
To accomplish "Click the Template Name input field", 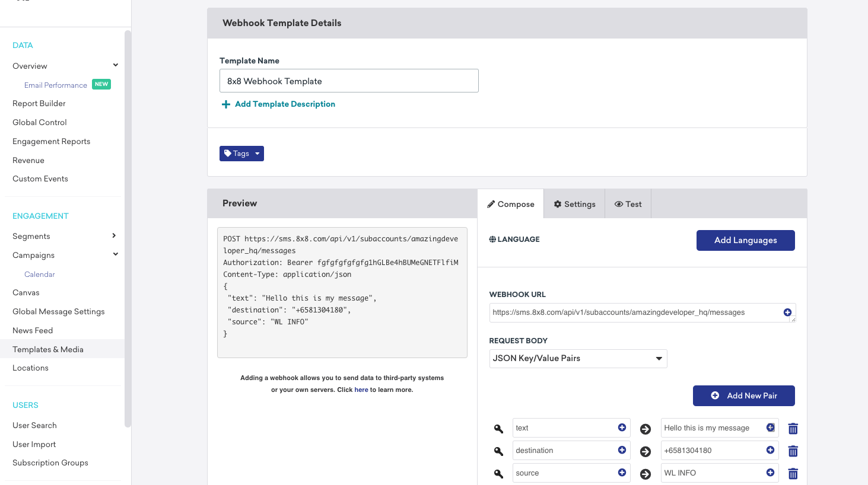I will pyautogui.click(x=349, y=81).
